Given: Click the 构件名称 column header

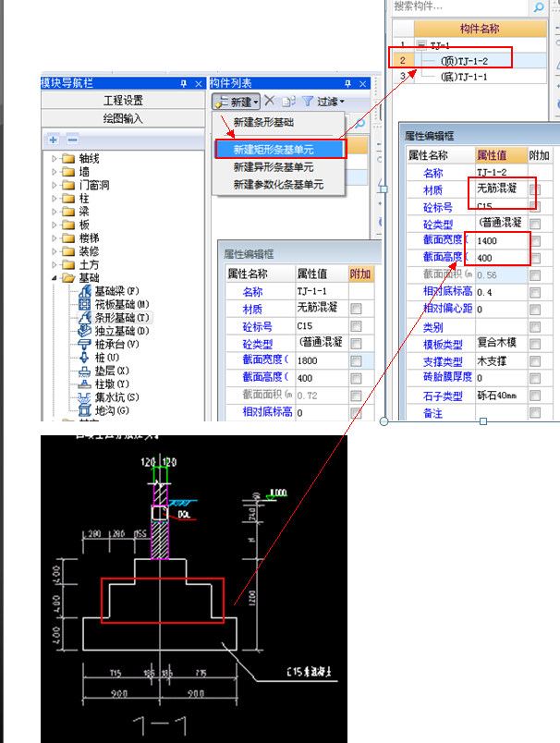Looking at the screenshot, I should [x=480, y=29].
